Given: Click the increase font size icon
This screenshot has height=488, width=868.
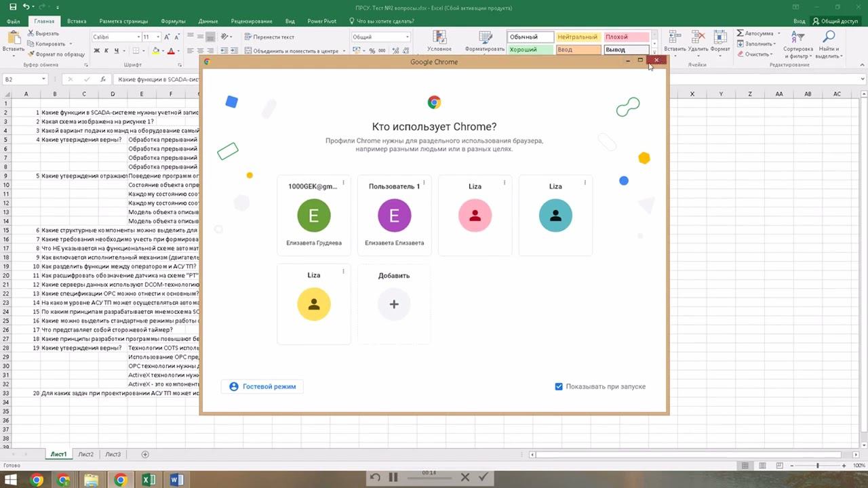Looking at the screenshot, I should pyautogui.click(x=167, y=37).
